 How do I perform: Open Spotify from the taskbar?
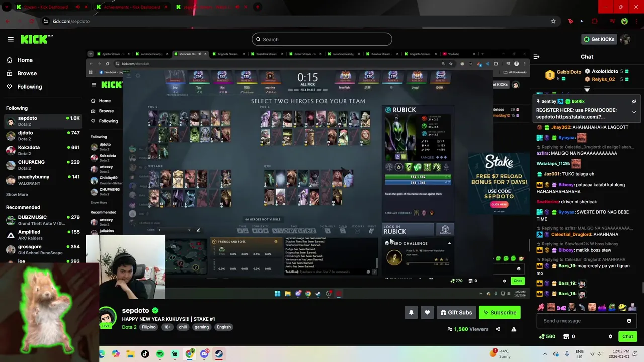pos(160,354)
